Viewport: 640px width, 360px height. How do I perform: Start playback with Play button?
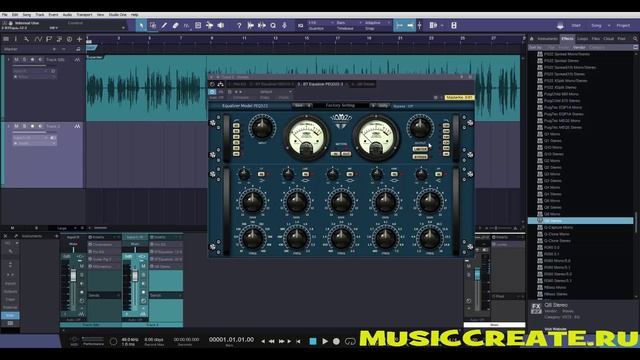point(325,341)
